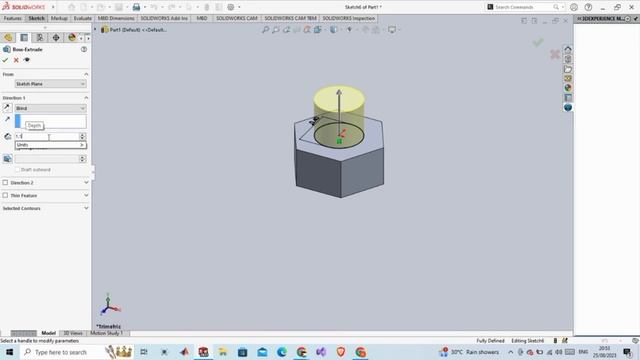Click the taskbar 'Type here to search' box
The image size is (640, 360).
point(76,352)
